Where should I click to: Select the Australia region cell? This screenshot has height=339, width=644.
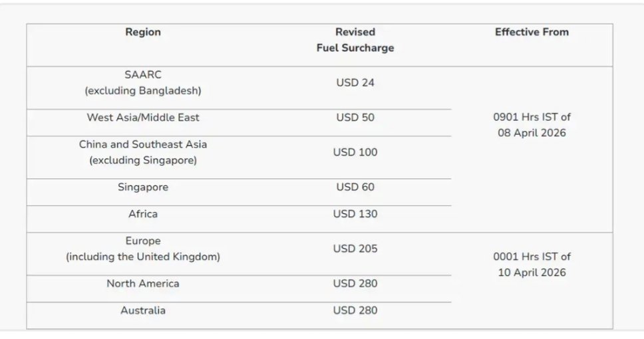143,310
